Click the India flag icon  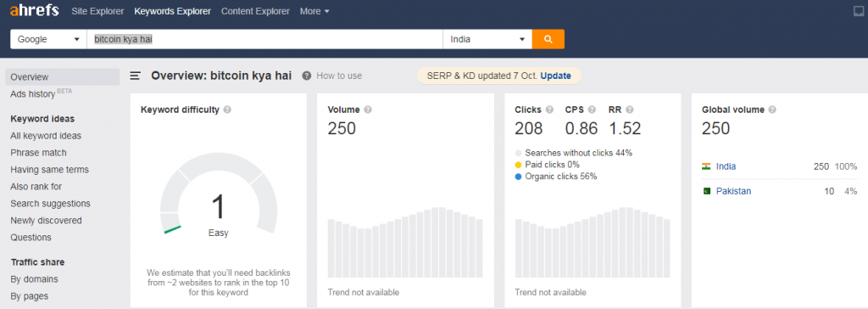(706, 166)
